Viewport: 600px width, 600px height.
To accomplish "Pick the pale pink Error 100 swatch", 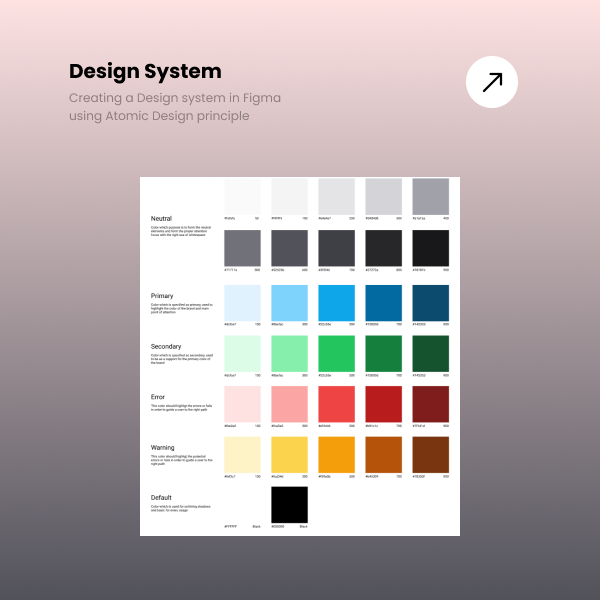I will [x=242, y=404].
